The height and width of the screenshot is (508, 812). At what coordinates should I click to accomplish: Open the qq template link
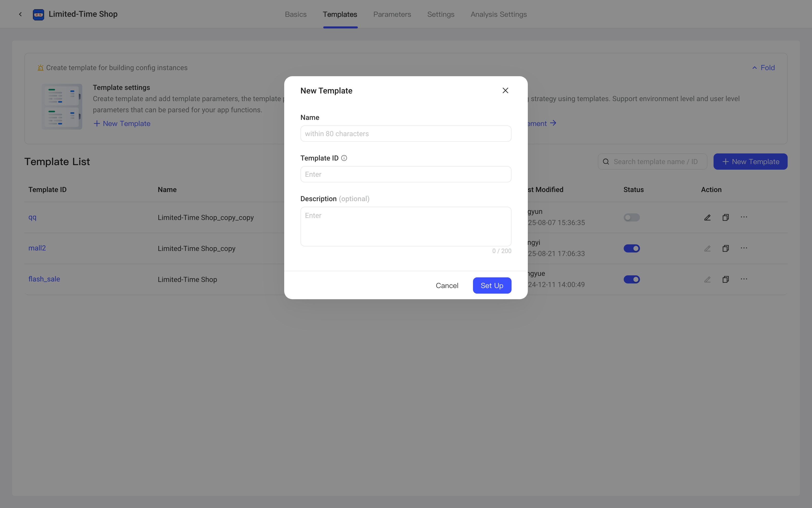click(x=32, y=217)
